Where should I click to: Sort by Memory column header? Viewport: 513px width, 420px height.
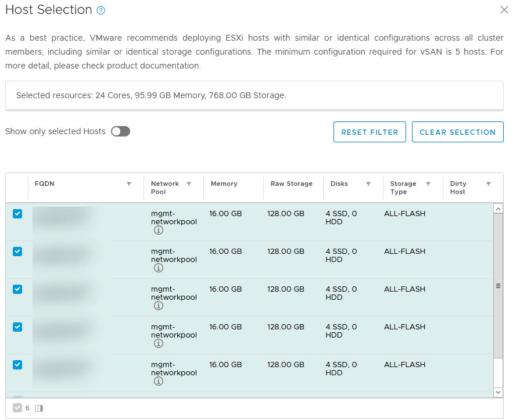[x=224, y=184]
